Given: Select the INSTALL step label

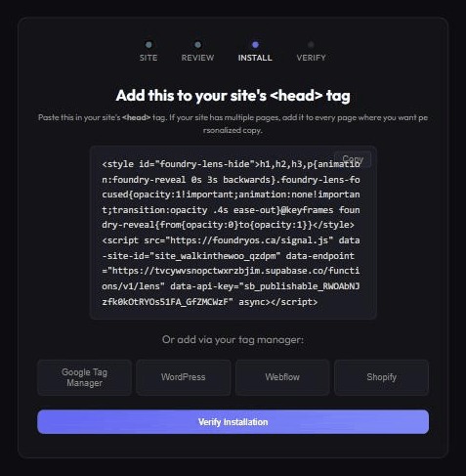Looking at the screenshot, I should tap(255, 58).
